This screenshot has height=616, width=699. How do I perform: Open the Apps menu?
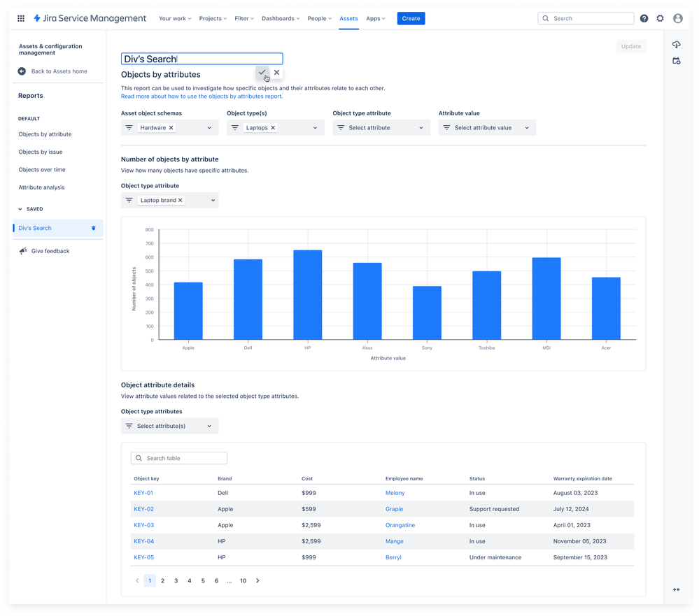click(x=375, y=18)
